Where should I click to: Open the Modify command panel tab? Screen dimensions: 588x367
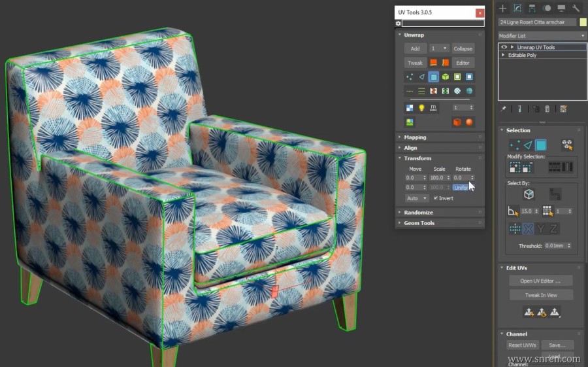click(x=517, y=9)
